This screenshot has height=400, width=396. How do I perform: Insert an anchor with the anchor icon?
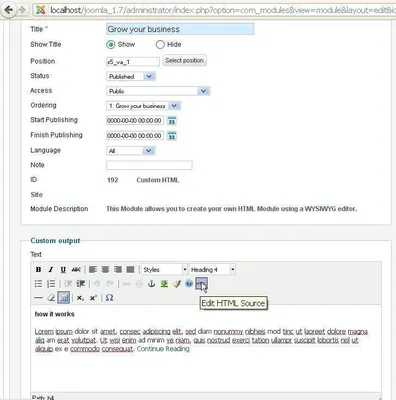[x=152, y=284]
